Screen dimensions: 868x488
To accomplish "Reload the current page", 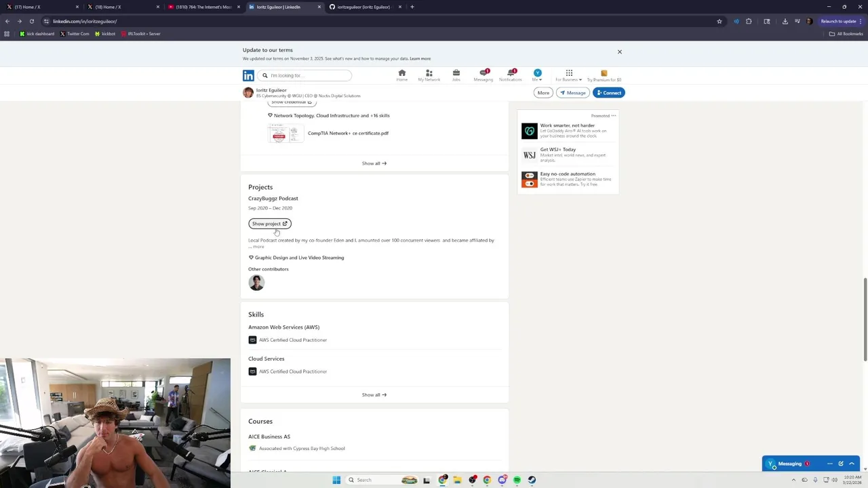I will pos(31,21).
